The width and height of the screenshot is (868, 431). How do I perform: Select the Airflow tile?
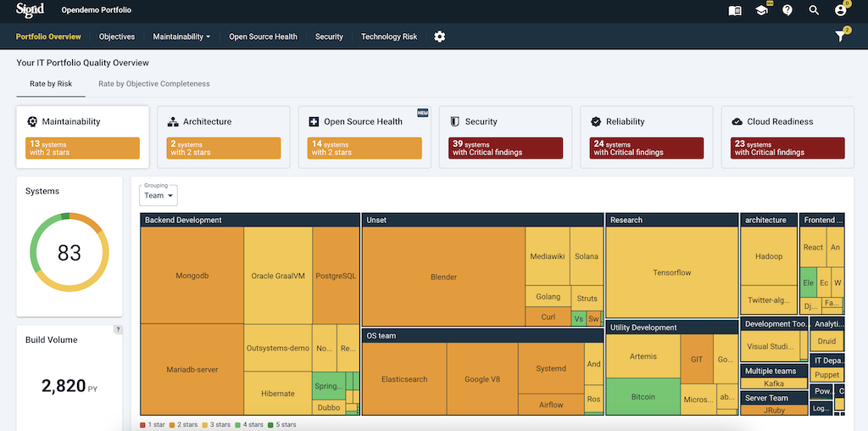(x=551, y=405)
